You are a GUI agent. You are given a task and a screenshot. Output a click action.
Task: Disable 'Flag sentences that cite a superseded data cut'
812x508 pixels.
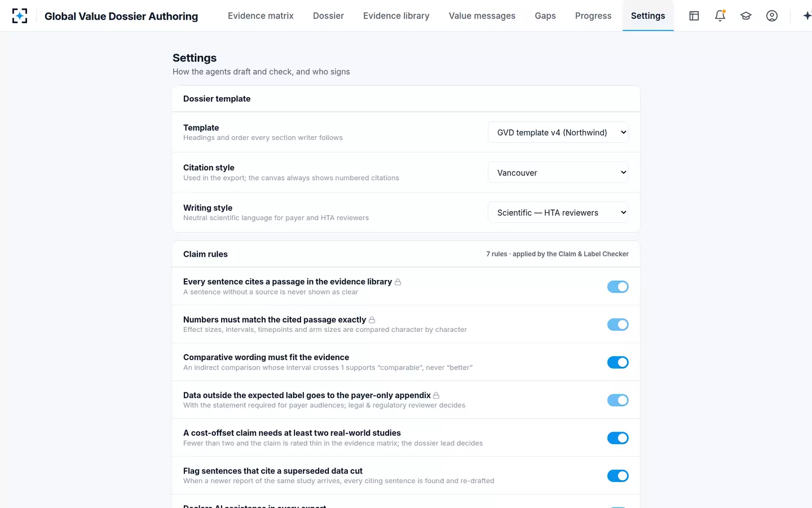coord(618,476)
